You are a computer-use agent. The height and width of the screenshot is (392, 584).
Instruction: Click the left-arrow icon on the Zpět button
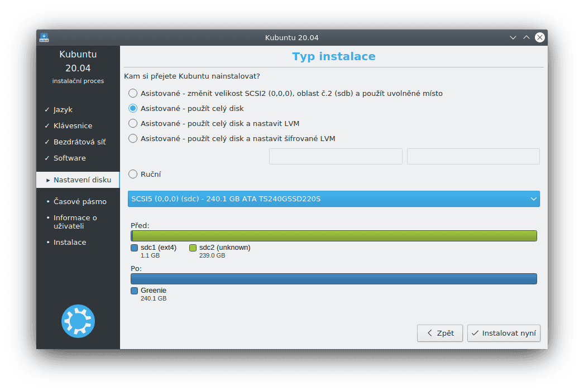coord(429,333)
